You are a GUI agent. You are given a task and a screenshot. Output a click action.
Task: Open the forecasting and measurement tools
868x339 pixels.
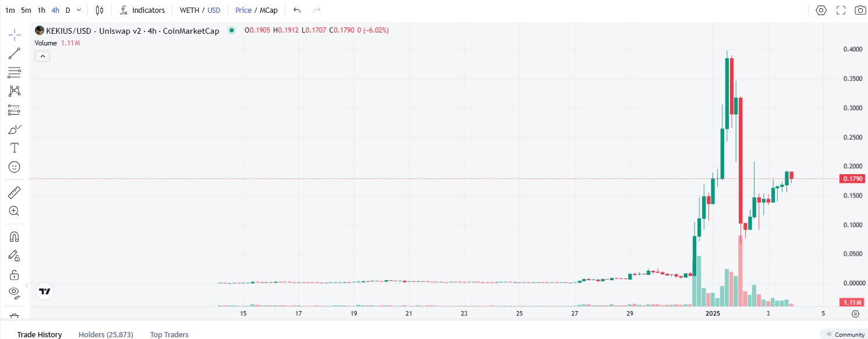coord(15,110)
